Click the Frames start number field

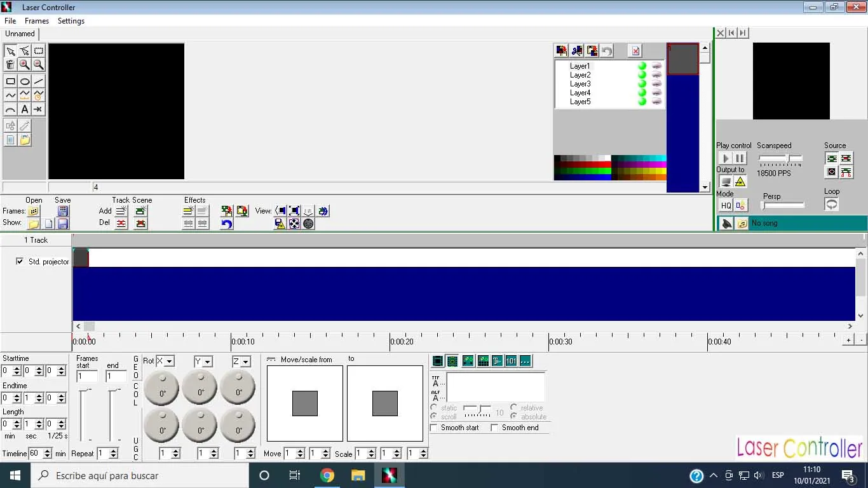(x=86, y=377)
